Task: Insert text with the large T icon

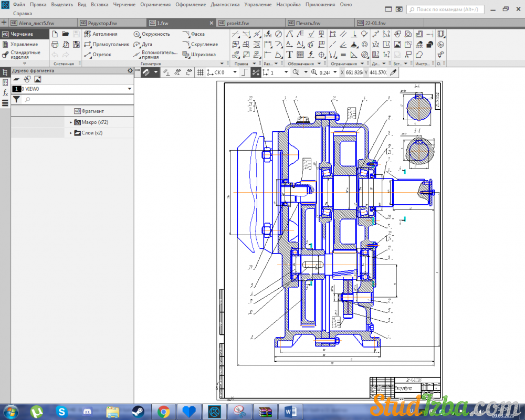Action: click(289, 55)
